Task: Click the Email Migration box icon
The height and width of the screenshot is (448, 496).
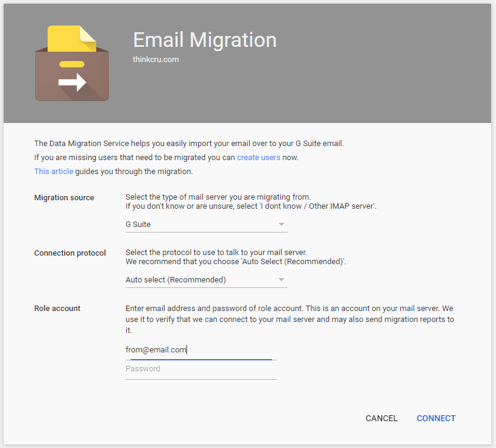Action: pyautogui.click(x=72, y=63)
